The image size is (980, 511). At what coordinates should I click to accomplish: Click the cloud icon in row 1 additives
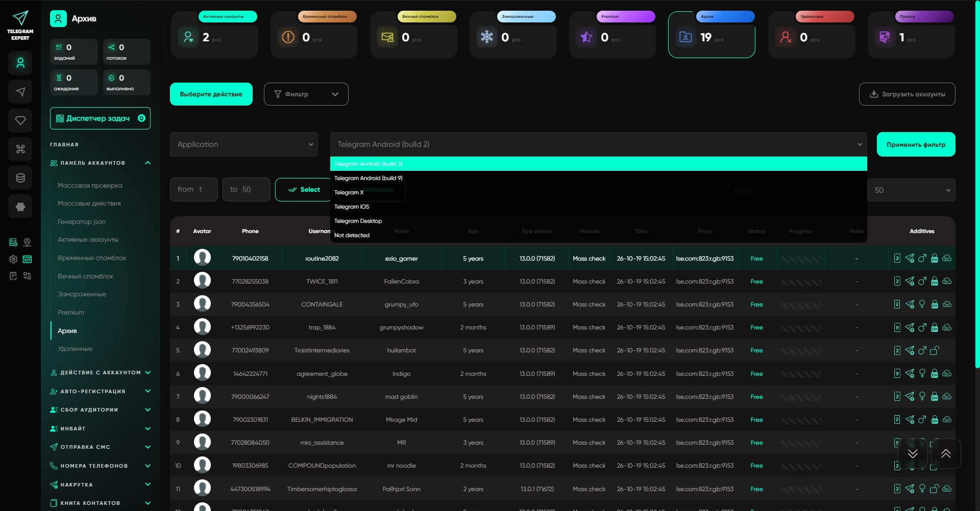coord(947,258)
